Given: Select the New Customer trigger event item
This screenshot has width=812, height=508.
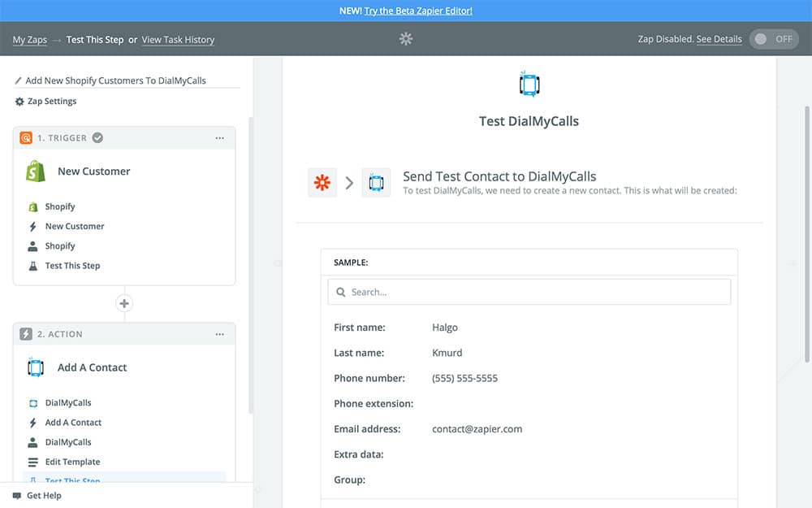Looking at the screenshot, I should pos(75,227).
